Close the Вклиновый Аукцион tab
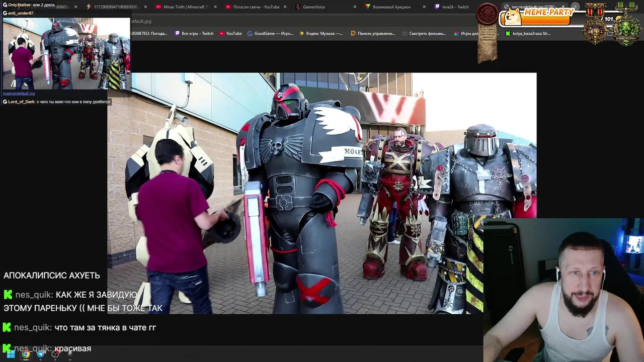This screenshot has width=644, height=362. (x=424, y=7)
